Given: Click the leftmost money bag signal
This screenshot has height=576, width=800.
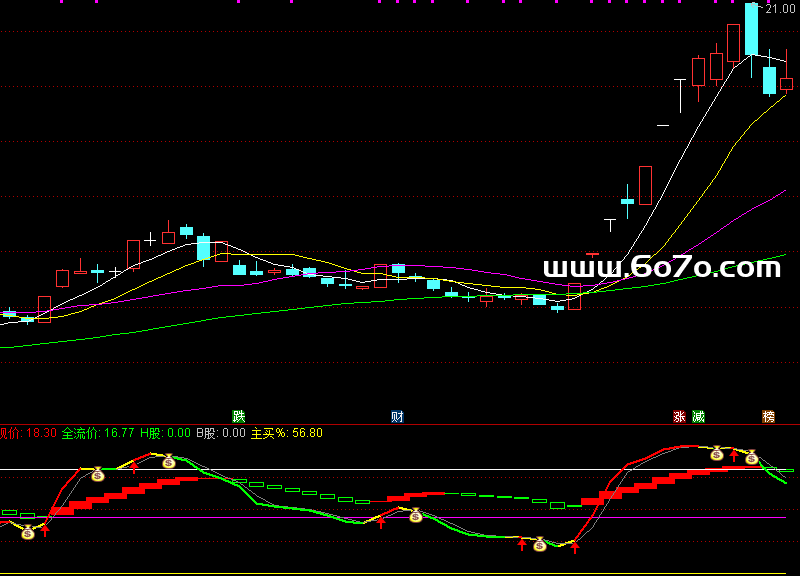Looking at the screenshot, I should tap(28, 533).
